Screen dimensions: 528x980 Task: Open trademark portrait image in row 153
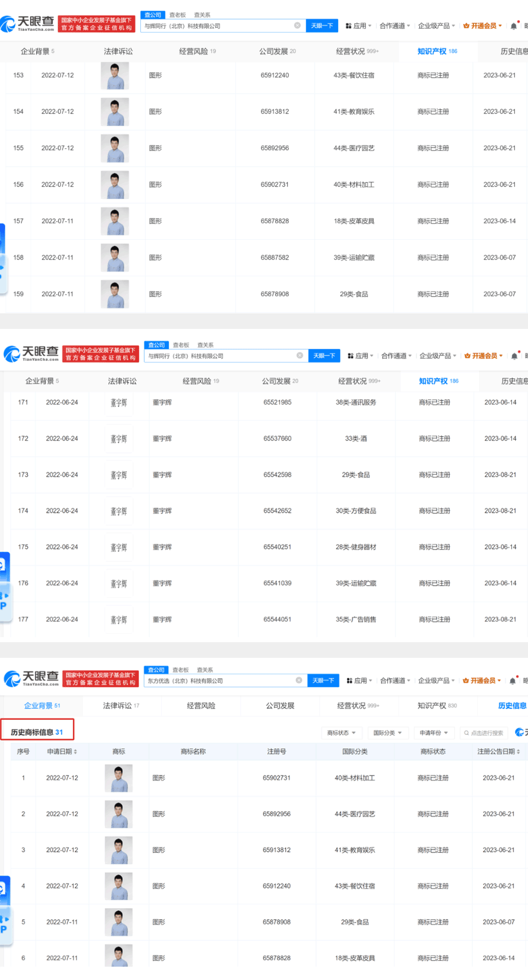point(115,76)
